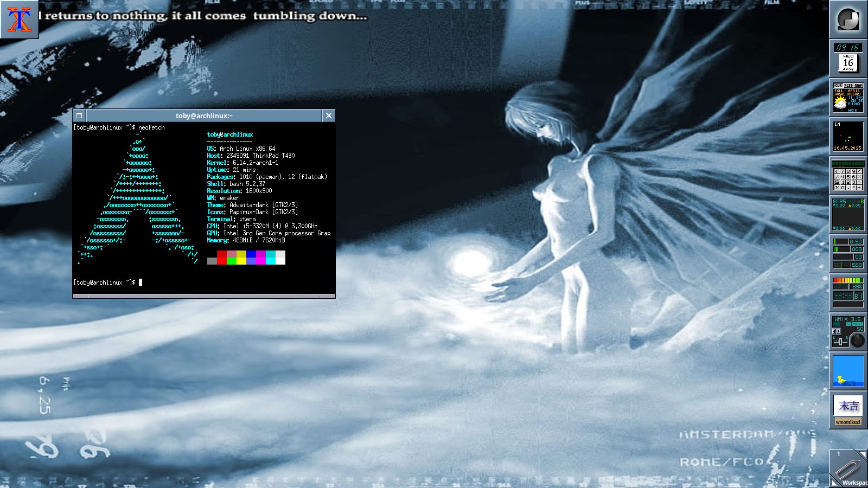The height and width of the screenshot is (488, 868).
Task: Click the 'Resolution: 1600x900' line
Action: pyautogui.click(x=239, y=191)
